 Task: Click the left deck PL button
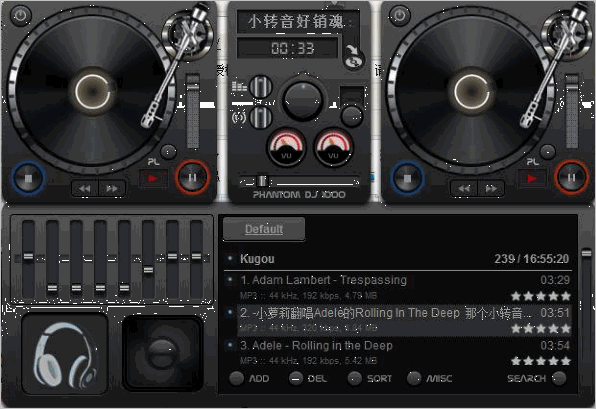pyautogui.click(x=168, y=152)
